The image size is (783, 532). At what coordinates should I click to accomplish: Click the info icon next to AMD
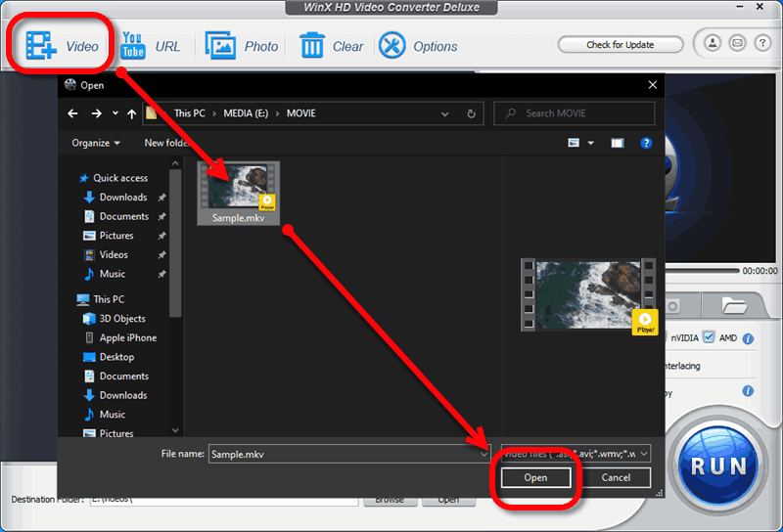pos(748,339)
